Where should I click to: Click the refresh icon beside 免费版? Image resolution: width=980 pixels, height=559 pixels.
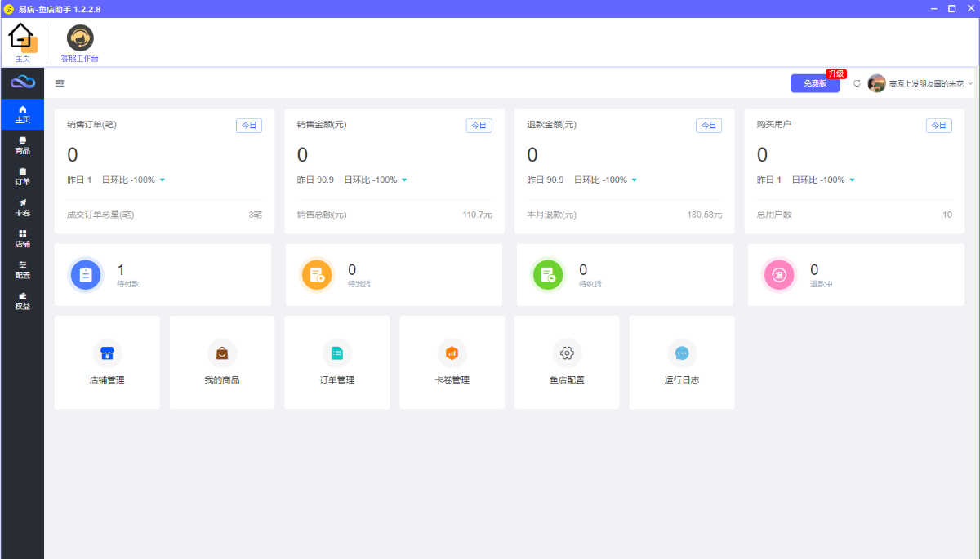pos(857,83)
